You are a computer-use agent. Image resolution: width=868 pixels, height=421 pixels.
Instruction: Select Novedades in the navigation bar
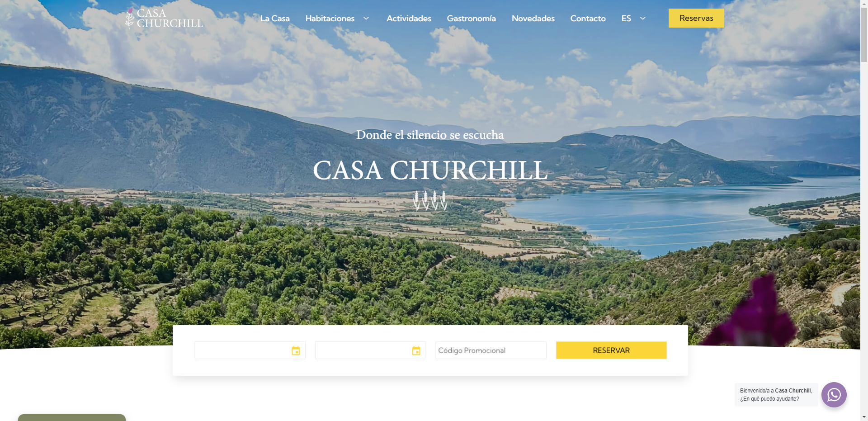(x=533, y=19)
